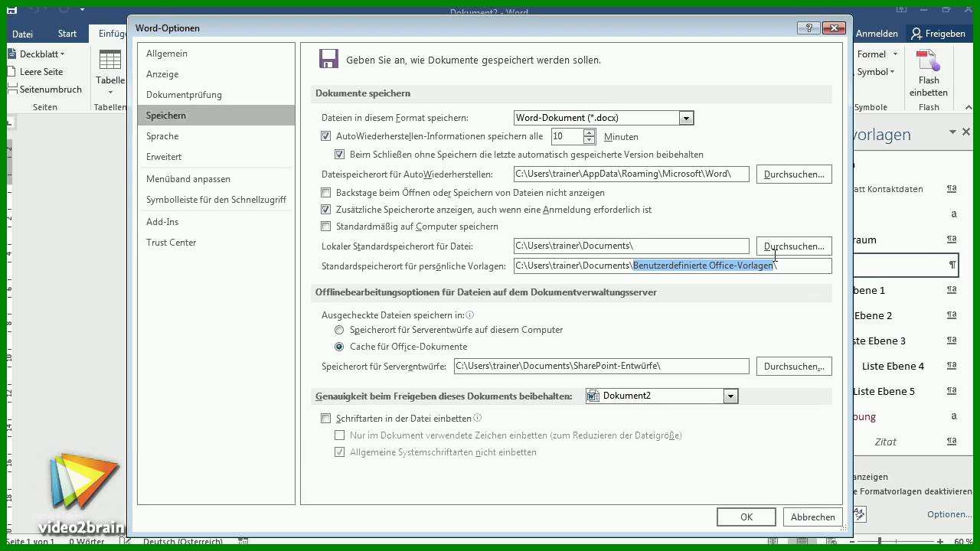Toggle Zusätzliche Speicherorte anzeigen checkbox
The width and height of the screenshot is (980, 551).
point(326,210)
